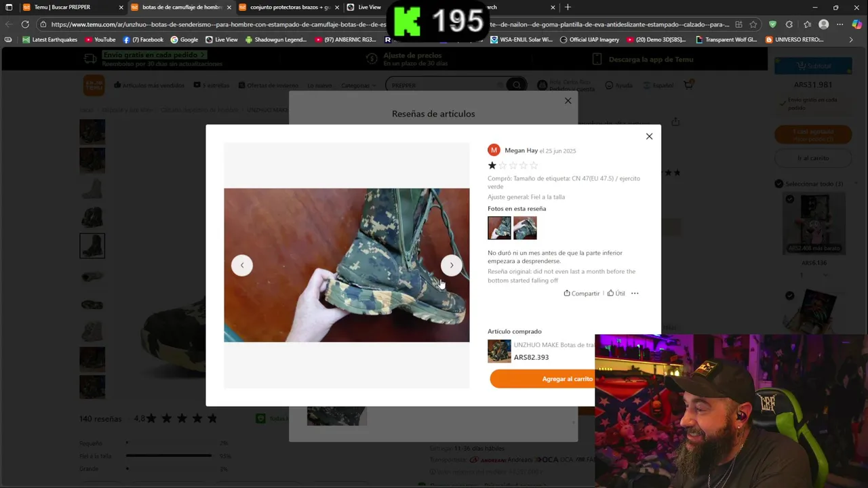Share this review via Compartir
This screenshot has height=488, width=868.
click(581, 293)
